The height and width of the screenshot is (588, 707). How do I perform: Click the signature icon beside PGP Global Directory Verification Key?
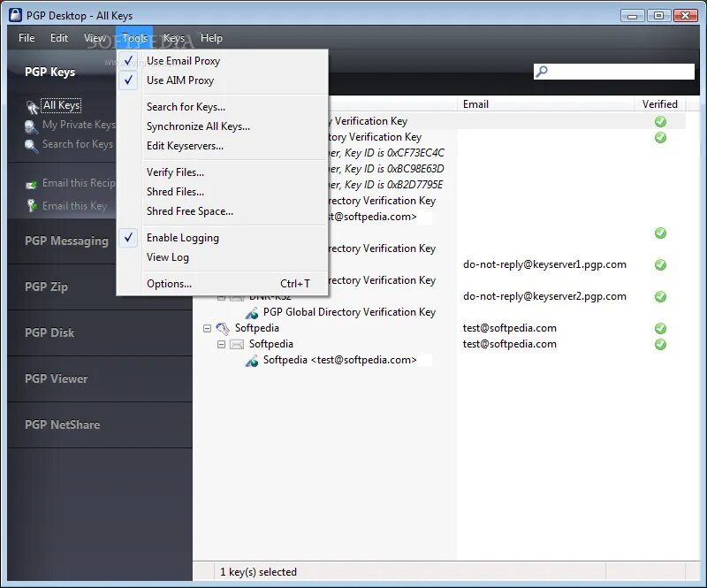coord(252,312)
